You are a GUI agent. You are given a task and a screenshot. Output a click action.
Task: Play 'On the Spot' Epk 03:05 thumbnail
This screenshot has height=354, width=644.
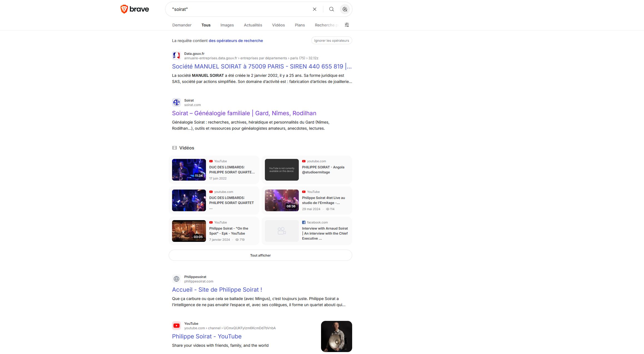coord(189,231)
